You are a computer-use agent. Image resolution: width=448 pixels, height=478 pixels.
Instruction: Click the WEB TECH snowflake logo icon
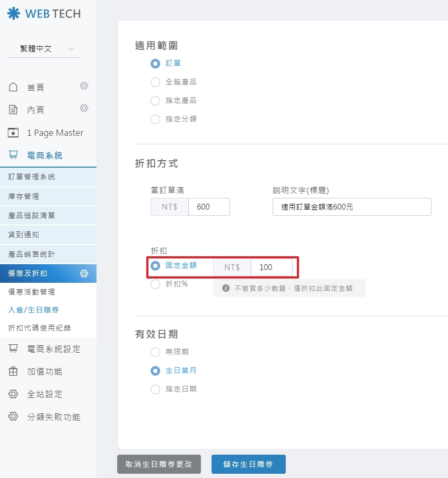(13, 13)
